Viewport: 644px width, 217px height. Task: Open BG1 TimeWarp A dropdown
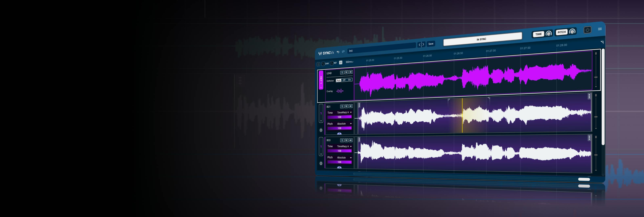coord(344,112)
